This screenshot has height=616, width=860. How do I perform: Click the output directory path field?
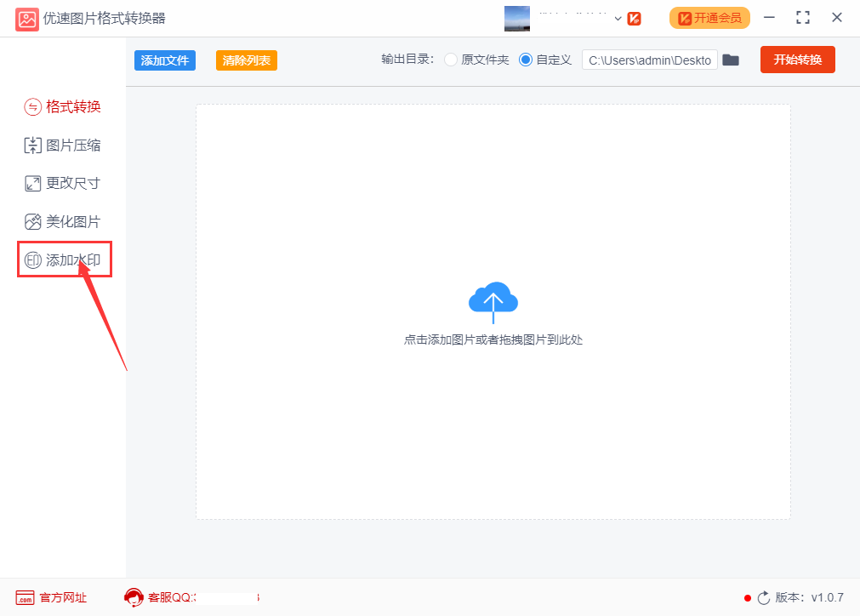pos(649,60)
